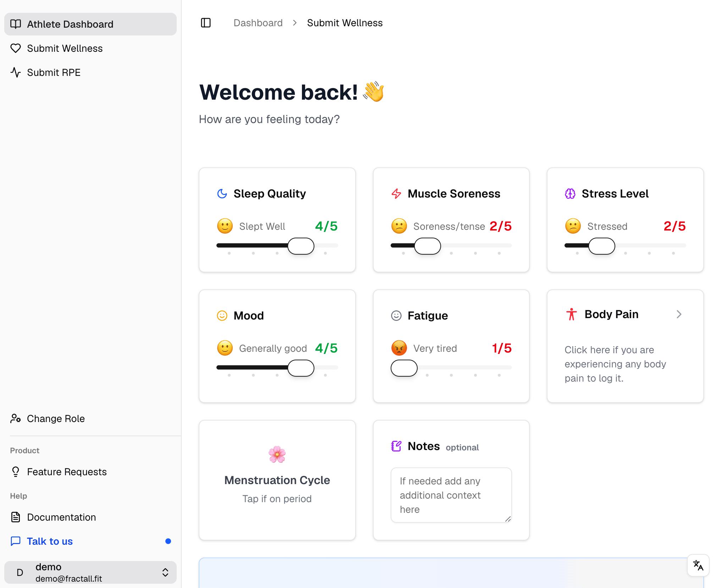This screenshot has width=721, height=588.
Task: Click the Sleep Quality 4/5 score
Action: 326,226
